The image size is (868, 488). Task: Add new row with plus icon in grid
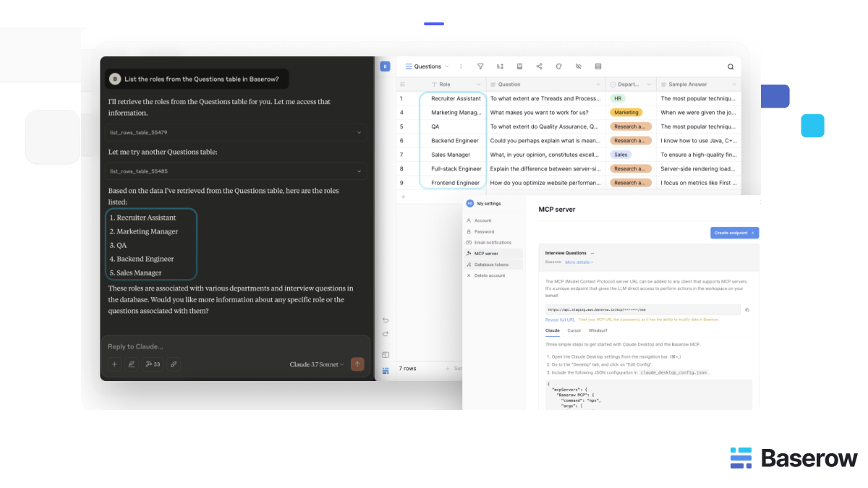pyautogui.click(x=403, y=197)
